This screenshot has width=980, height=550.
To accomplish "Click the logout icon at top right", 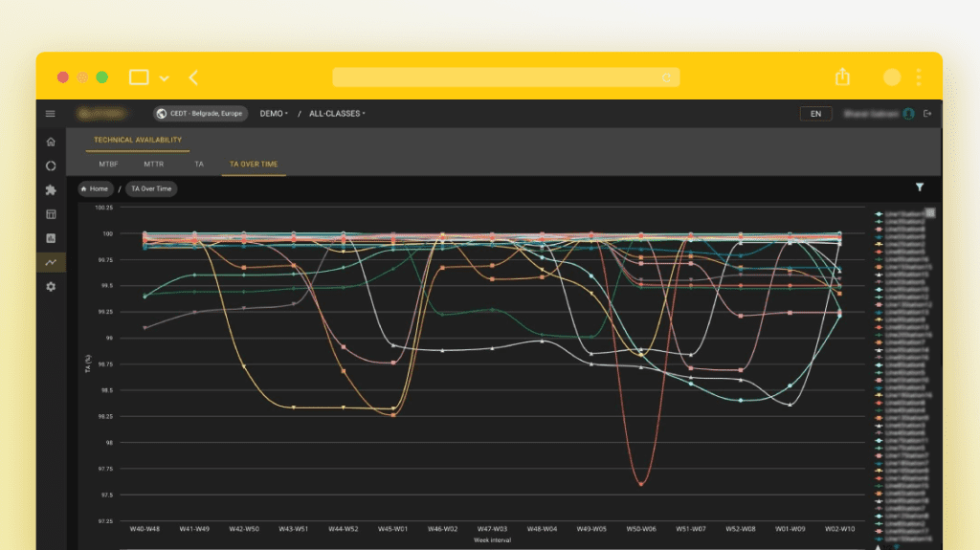I will point(927,114).
